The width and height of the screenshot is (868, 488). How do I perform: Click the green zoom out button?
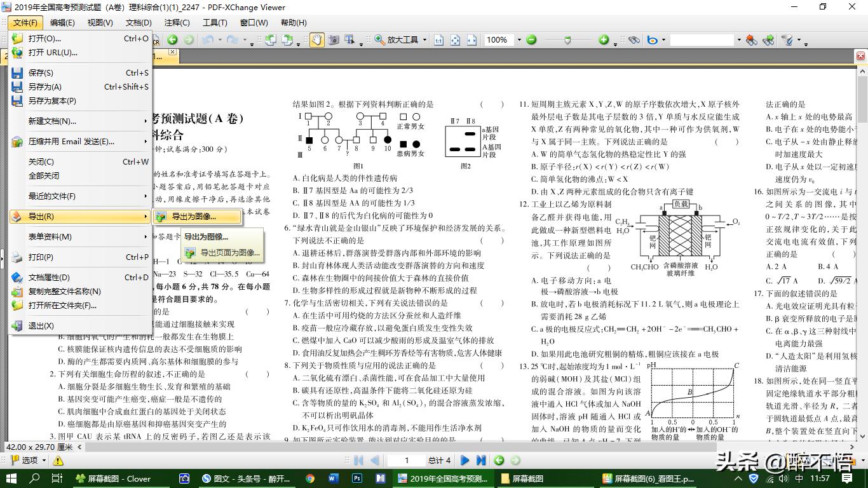532,40
